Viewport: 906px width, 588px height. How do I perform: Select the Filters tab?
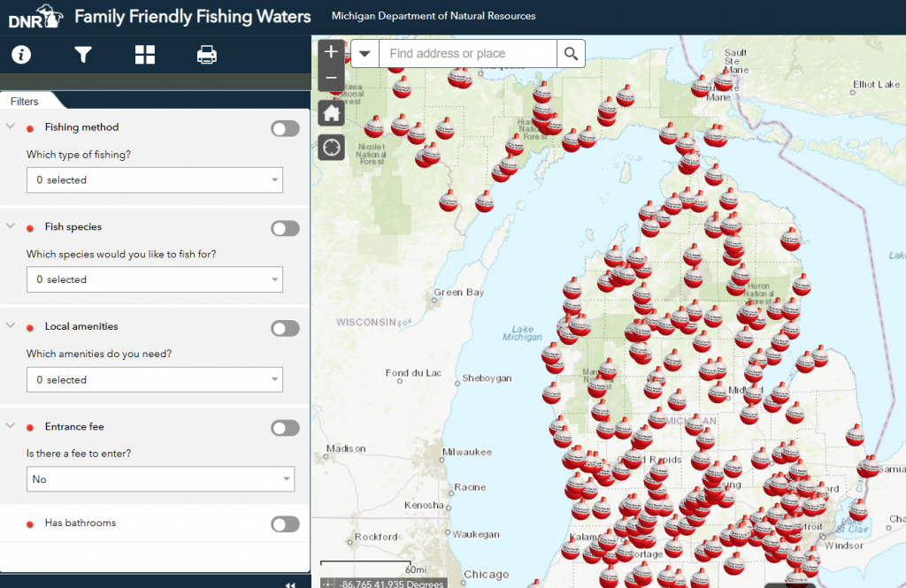click(x=25, y=102)
